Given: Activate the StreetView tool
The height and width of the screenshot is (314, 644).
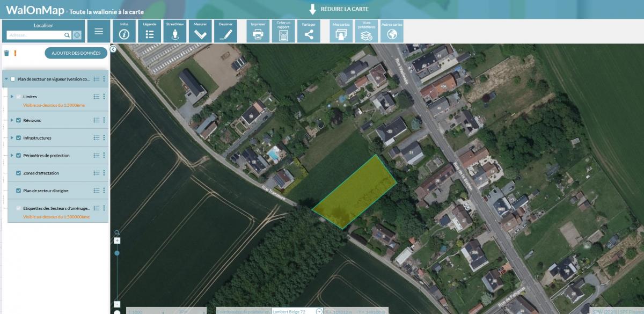Looking at the screenshot, I should click(175, 32).
